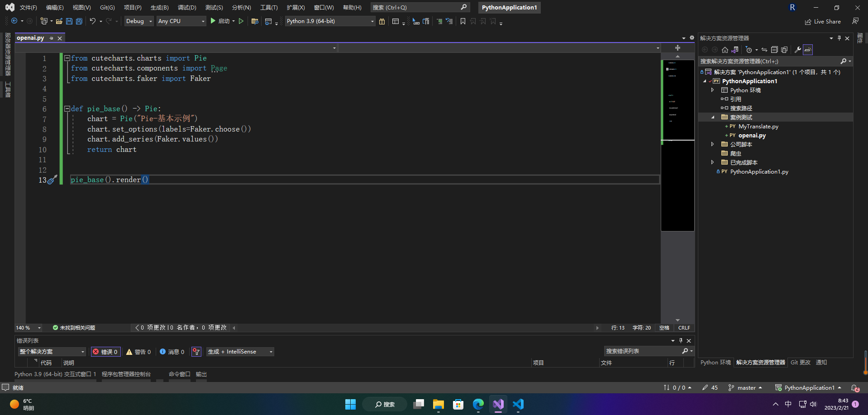The width and height of the screenshot is (868, 415).
Task: Open the 输出 tab
Action: tap(201, 374)
